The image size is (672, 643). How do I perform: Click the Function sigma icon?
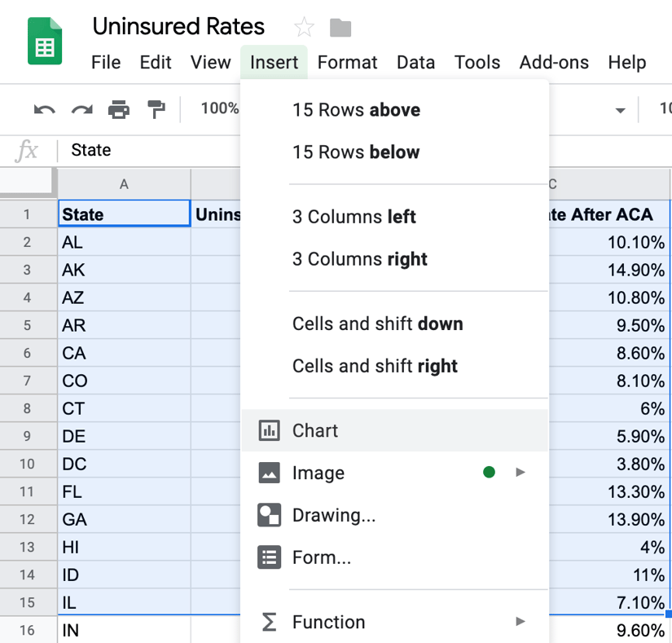(x=269, y=620)
